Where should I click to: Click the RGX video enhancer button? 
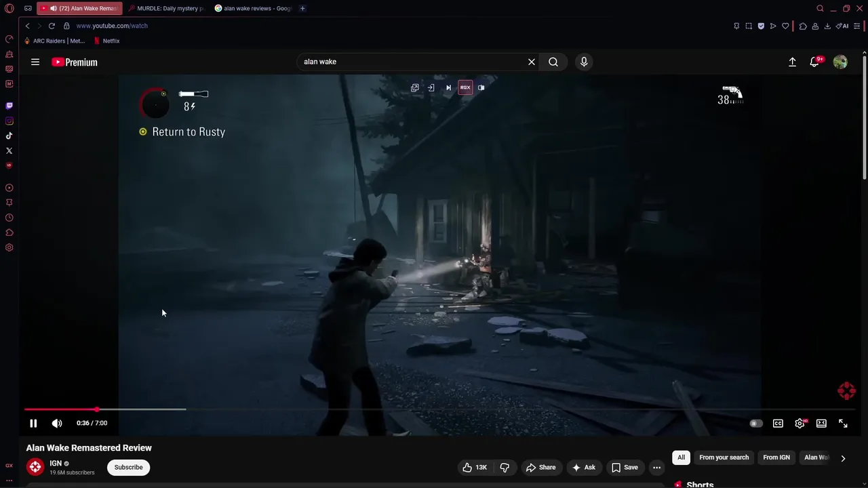click(465, 87)
